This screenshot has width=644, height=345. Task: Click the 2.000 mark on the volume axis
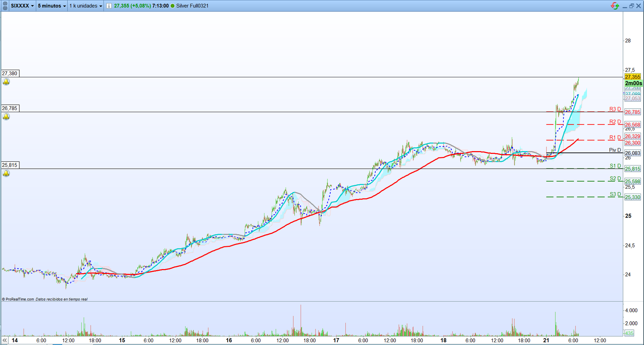click(x=631, y=323)
